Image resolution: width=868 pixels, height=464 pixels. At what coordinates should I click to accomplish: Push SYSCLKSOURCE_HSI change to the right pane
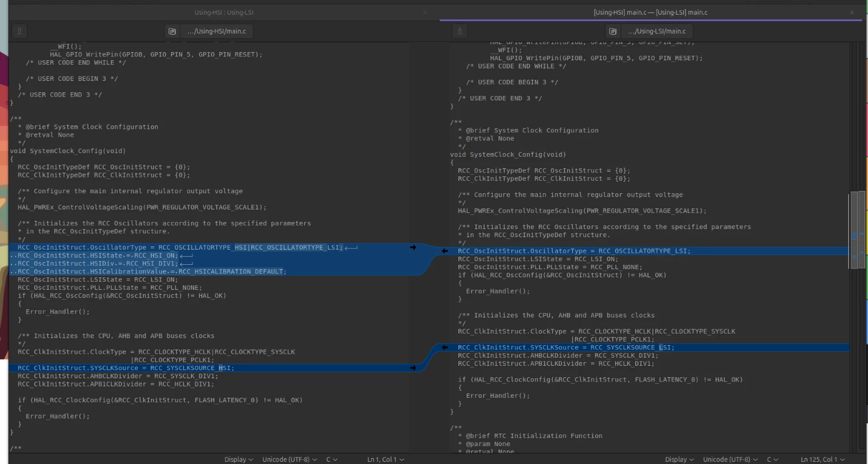click(x=413, y=368)
